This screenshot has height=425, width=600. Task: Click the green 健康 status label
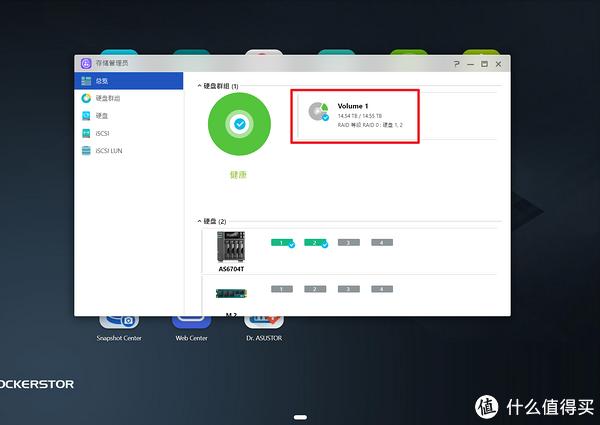(238, 175)
